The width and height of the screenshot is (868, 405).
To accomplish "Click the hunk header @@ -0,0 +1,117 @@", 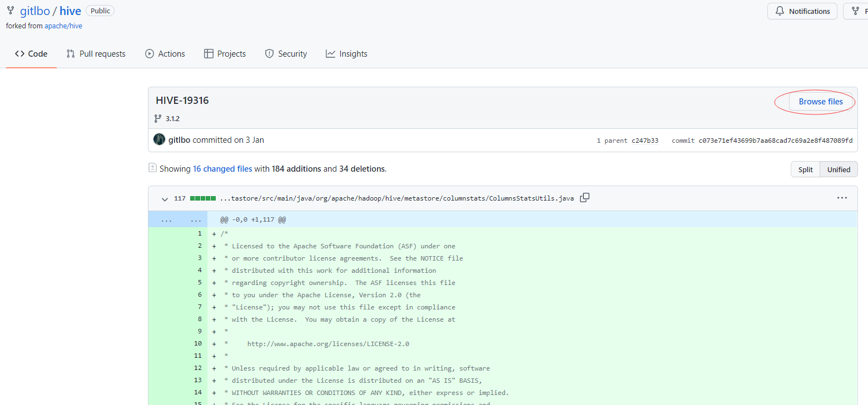I will pyautogui.click(x=253, y=219).
